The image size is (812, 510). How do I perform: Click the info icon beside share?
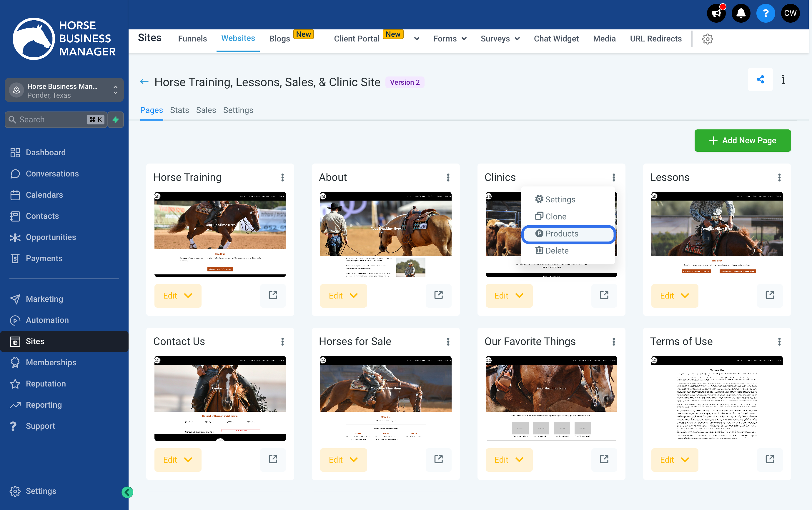click(783, 79)
